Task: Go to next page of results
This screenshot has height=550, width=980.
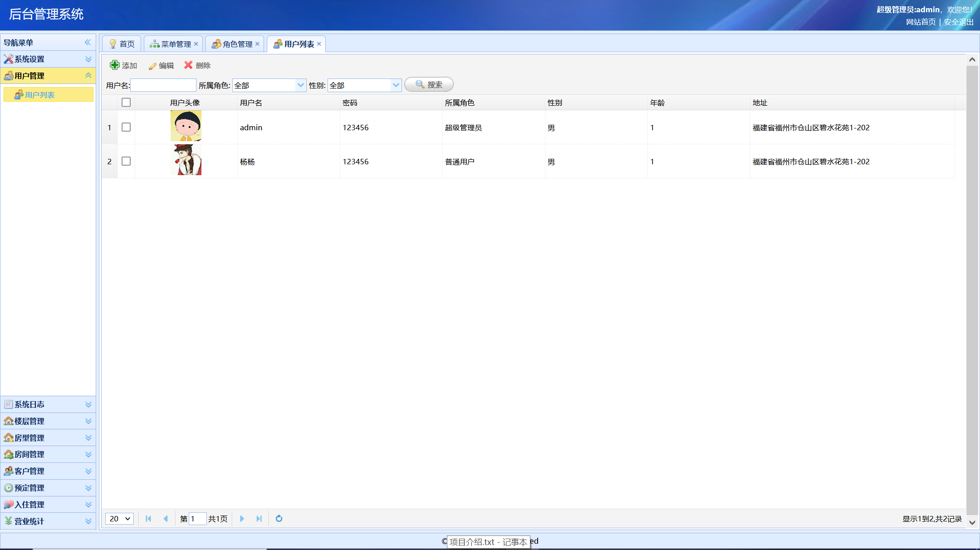Action: (242, 519)
